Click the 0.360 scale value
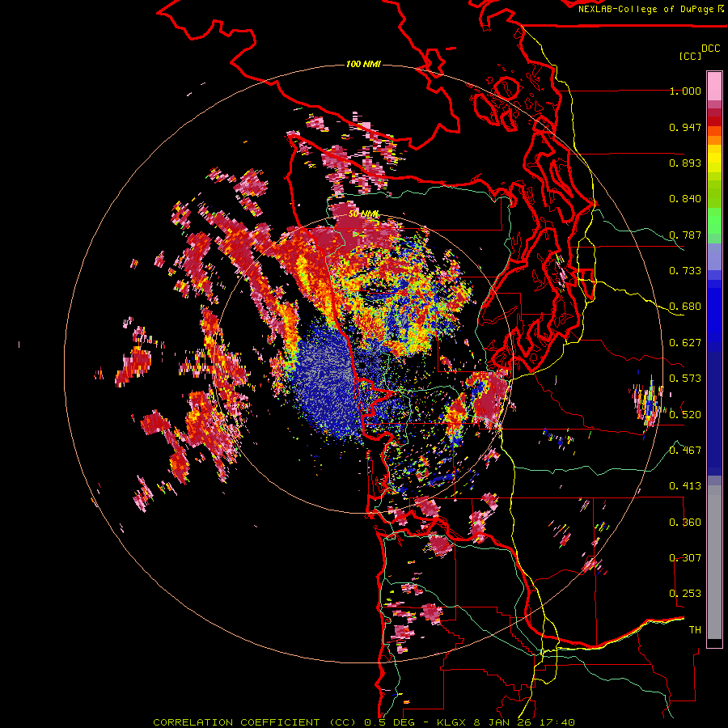 (x=685, y=523)
